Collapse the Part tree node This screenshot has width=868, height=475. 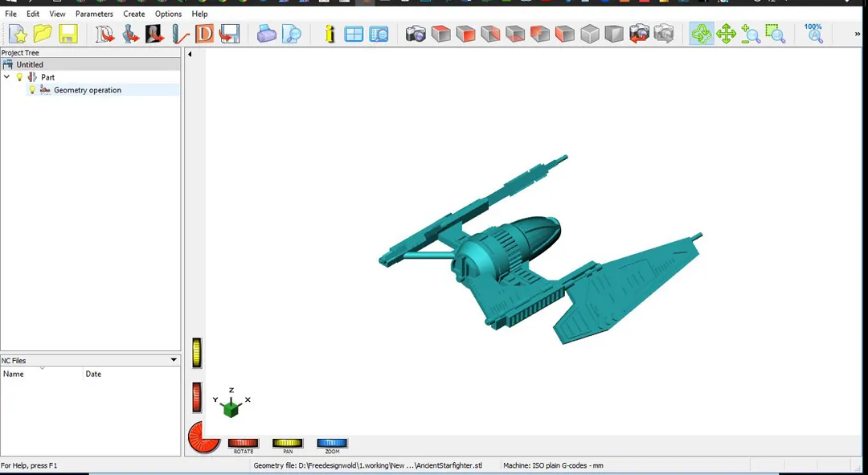click(x=7, y=77)
